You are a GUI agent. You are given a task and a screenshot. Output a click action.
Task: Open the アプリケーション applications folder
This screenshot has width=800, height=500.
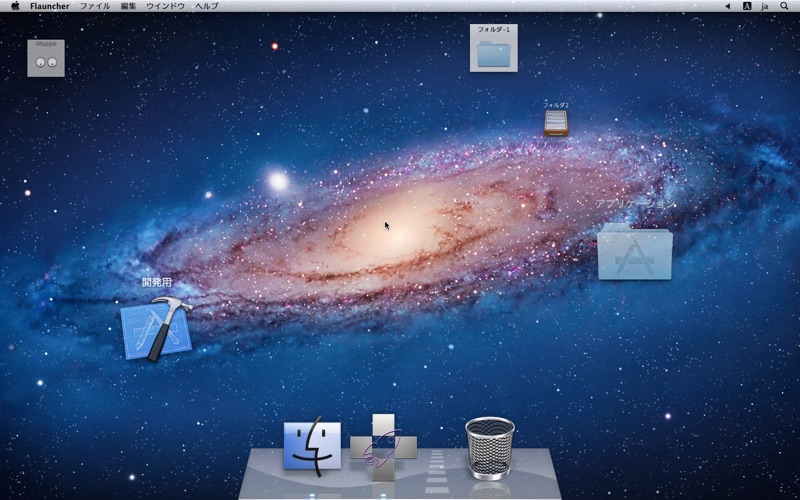(634, 250)
